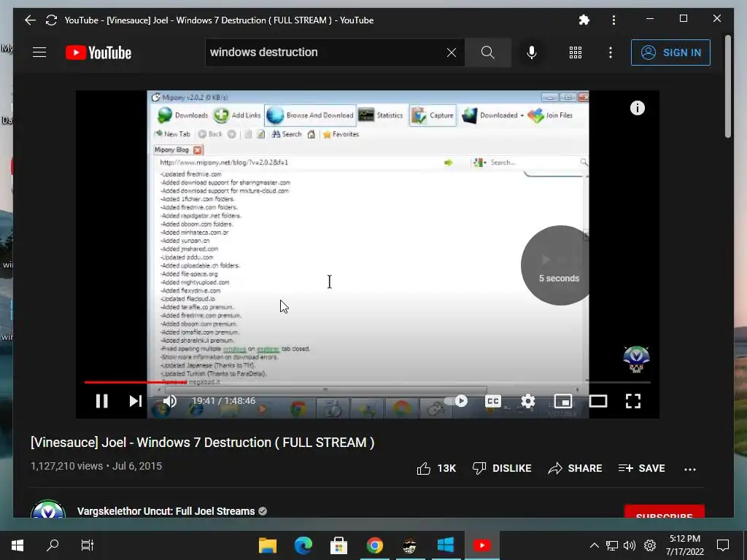Open the blue Windows-logo app on the taskbar
The height and width of the screenshot is (560, 747).
pos(446,545)
